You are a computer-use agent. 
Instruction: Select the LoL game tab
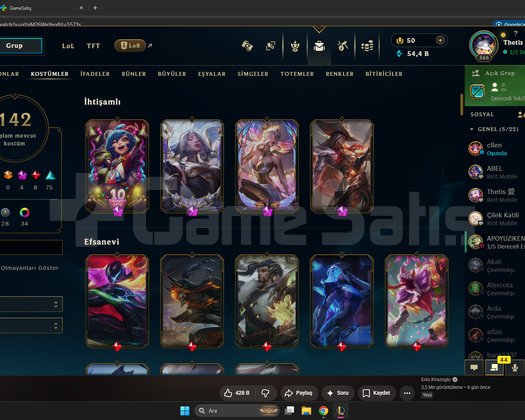(68, 46)
